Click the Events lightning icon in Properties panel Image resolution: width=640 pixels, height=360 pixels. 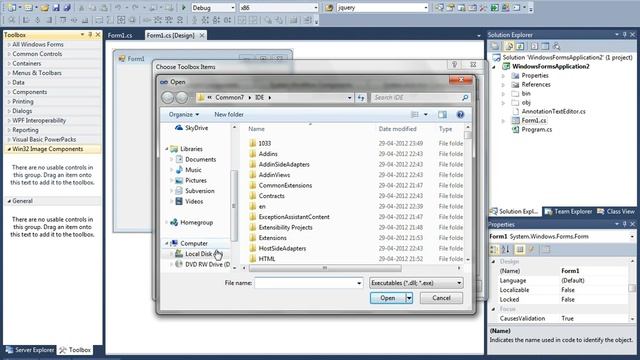(531, 249)
